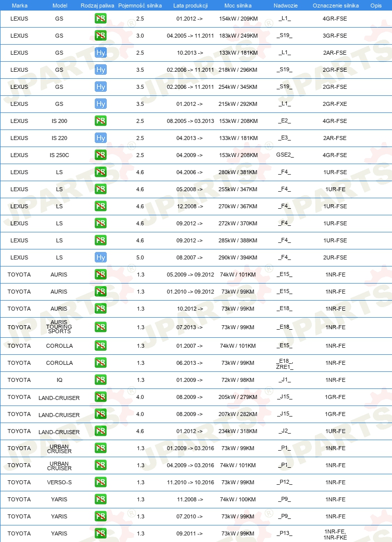Click the petrol icon in the Urban Cruiser 04.2009 row
This screenshot has height=542, width=392.
point(100,465)
